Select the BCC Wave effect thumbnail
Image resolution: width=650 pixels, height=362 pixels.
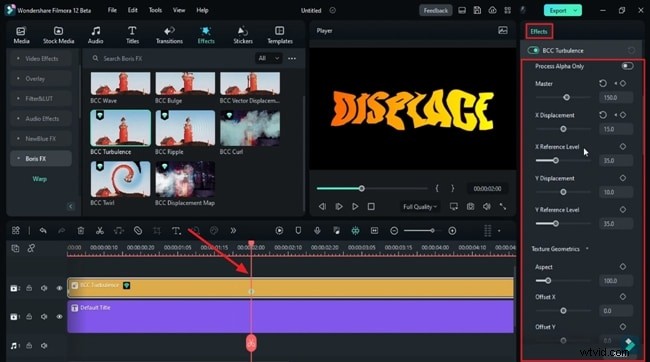(x=120, y=83)
